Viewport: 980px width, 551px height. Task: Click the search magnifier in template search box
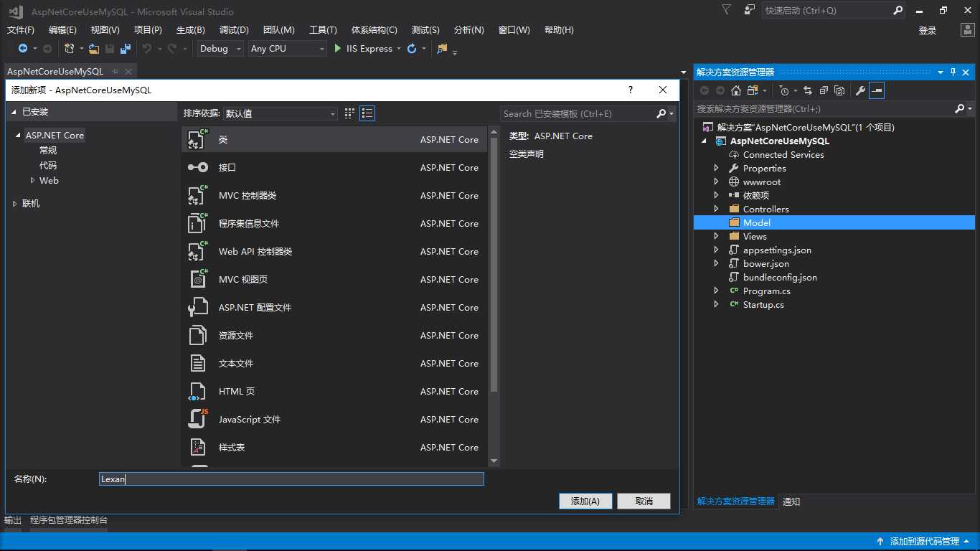click(x=661, y=113)
